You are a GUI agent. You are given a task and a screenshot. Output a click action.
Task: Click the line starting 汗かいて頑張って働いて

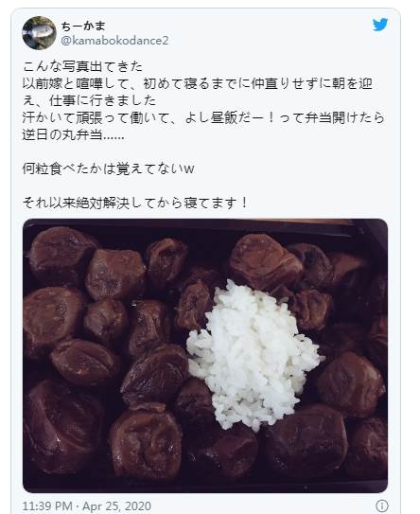[x=203, y=117]
